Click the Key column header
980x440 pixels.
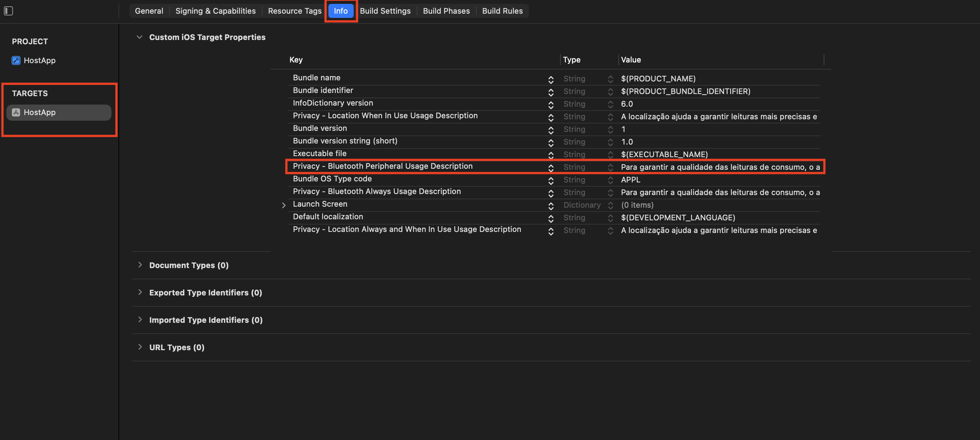click(x=295, y=60)
